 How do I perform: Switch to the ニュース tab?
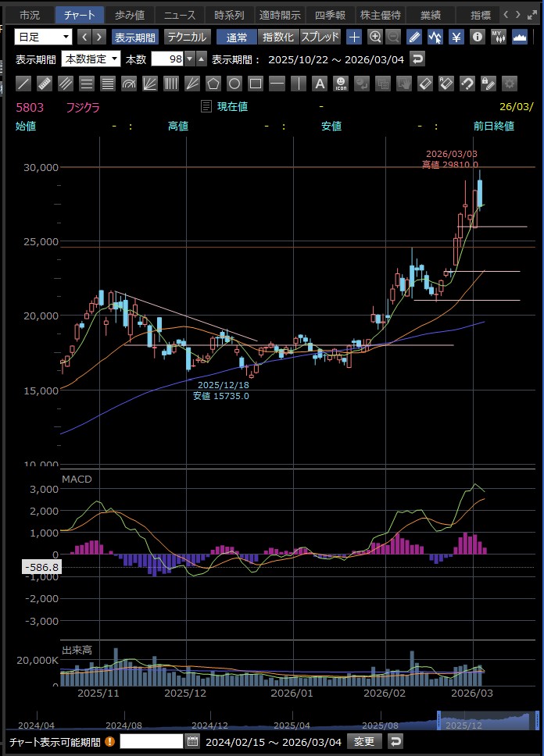point(179,15)
